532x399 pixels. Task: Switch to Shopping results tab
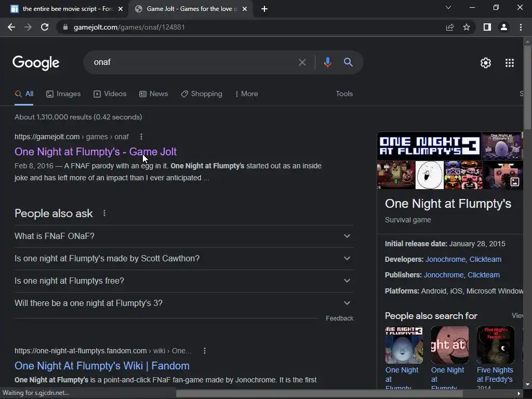202,94
